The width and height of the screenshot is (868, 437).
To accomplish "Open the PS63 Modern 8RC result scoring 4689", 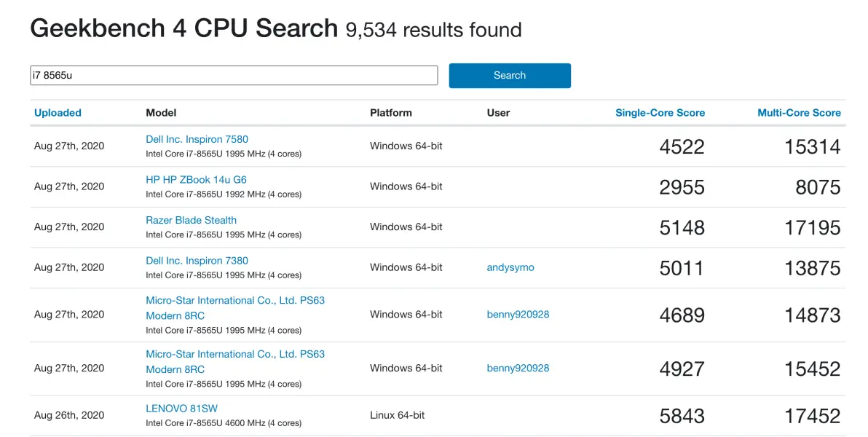I will 234,308.
